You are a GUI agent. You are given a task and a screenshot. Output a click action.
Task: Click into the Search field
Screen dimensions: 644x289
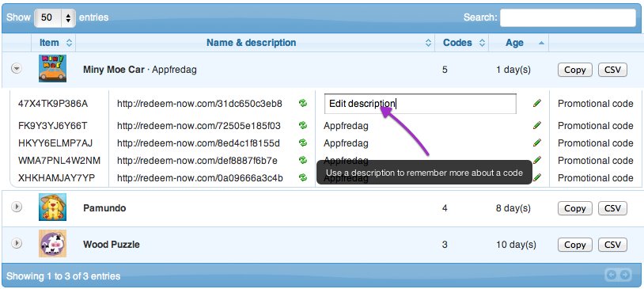(567, 17)
